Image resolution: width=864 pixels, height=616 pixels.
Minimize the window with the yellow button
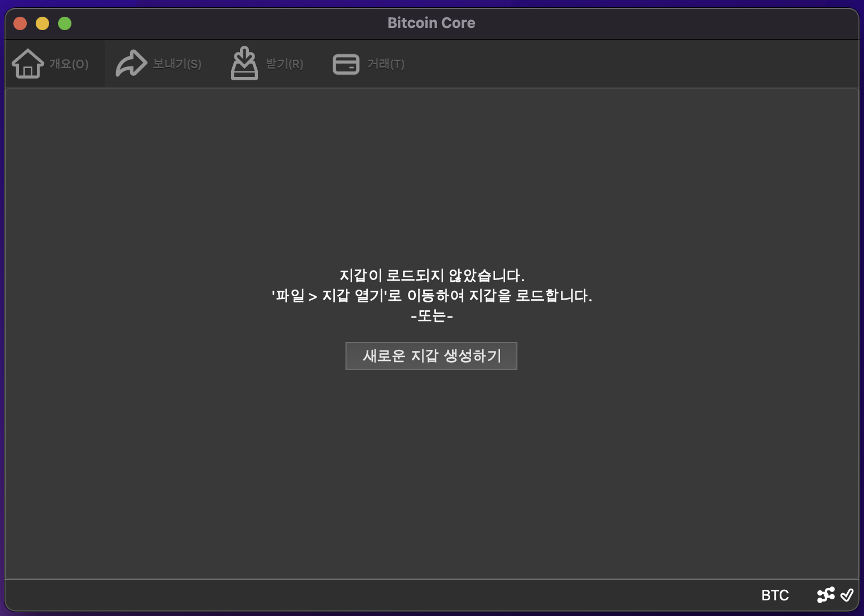tap(42, 23)
